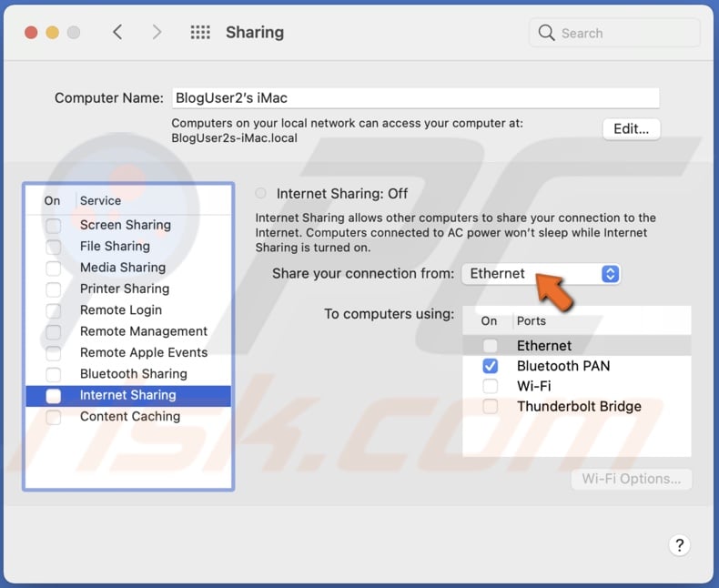The image size is (719, 588).
Task: Click the Service column header
Action: (100, 201)
